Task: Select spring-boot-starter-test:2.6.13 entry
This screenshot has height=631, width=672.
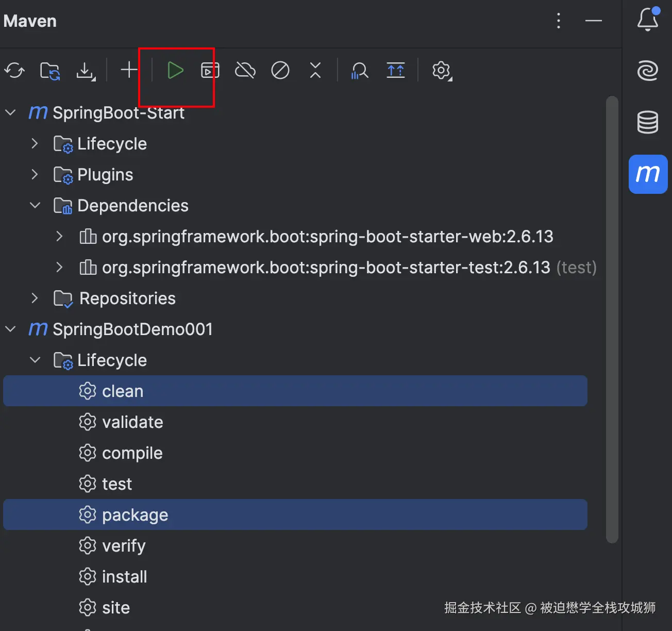Action: click(326, 267)
